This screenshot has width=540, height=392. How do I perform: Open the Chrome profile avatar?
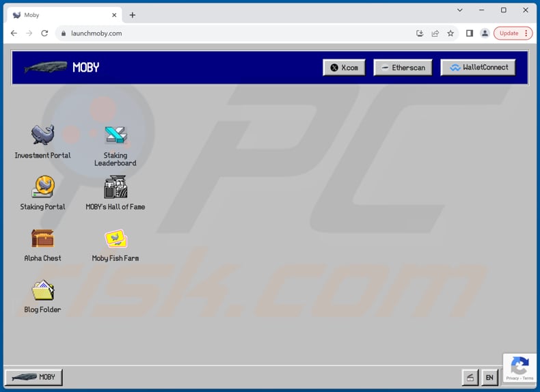tap(485, 33)
